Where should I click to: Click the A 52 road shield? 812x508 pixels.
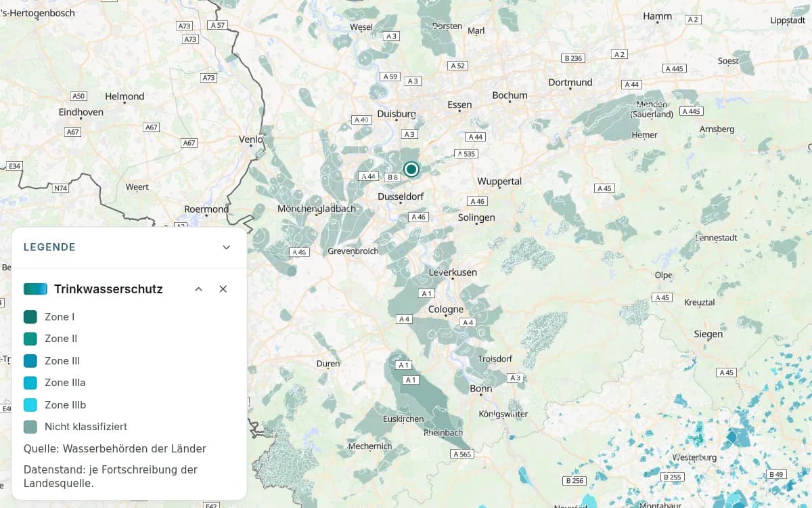(457, 66)
